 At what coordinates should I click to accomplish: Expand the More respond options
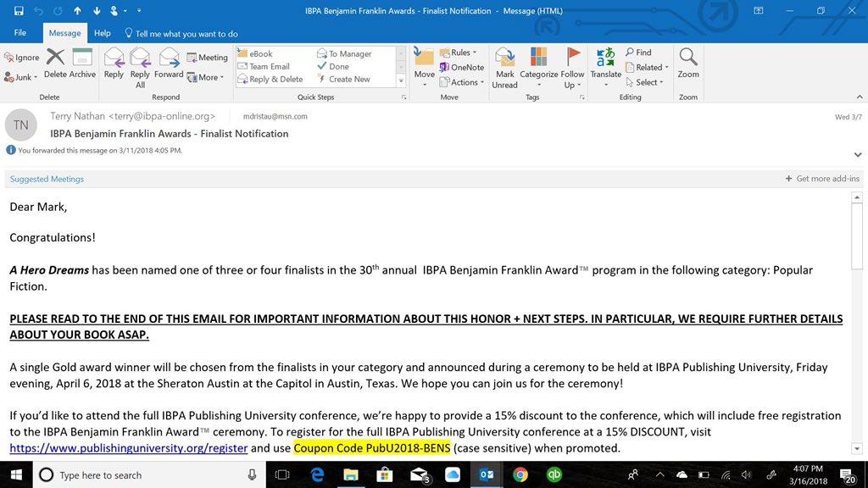pos(205,77)
